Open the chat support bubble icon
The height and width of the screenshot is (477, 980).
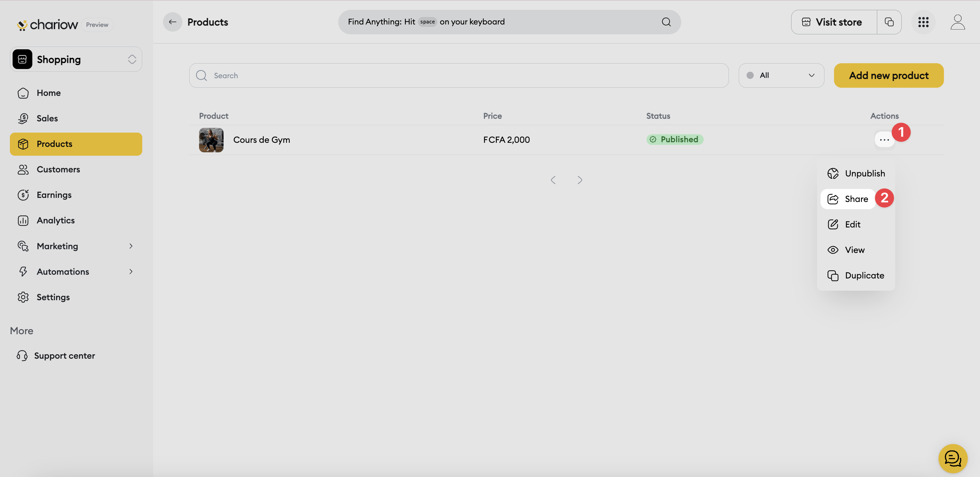953,458
